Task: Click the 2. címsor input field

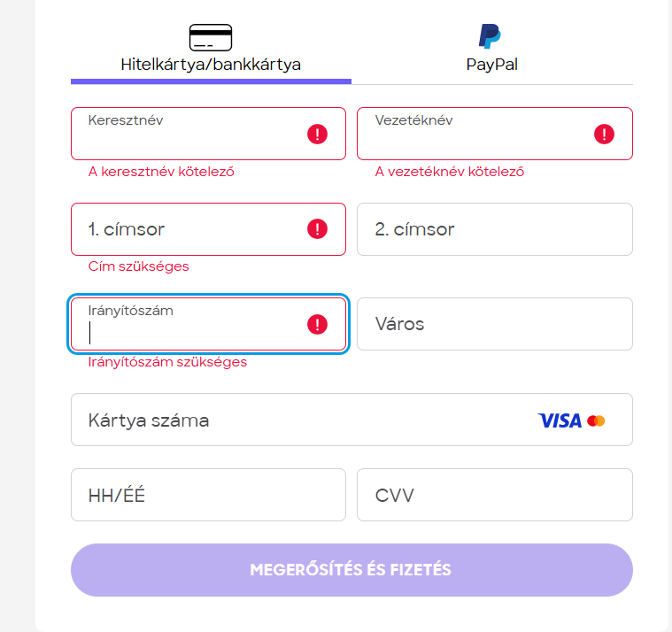Action: (x=494, y=229)
